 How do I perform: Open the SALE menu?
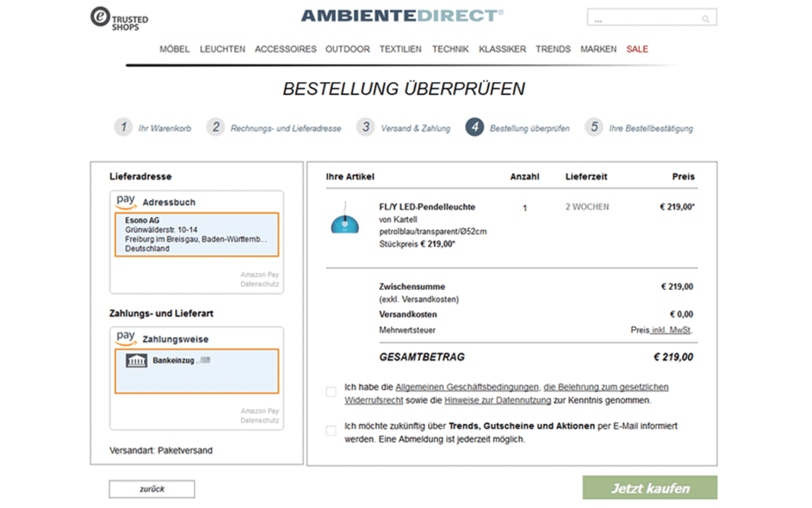[x=637, y=49]
